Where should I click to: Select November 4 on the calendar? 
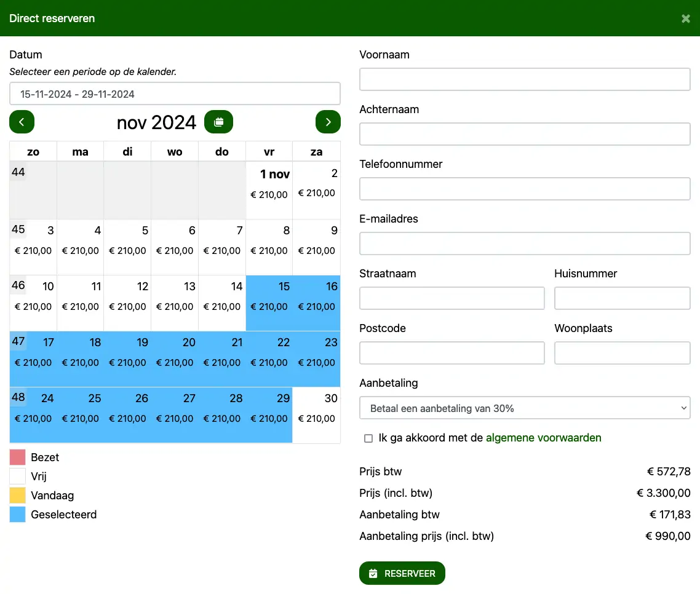point(81,247)
